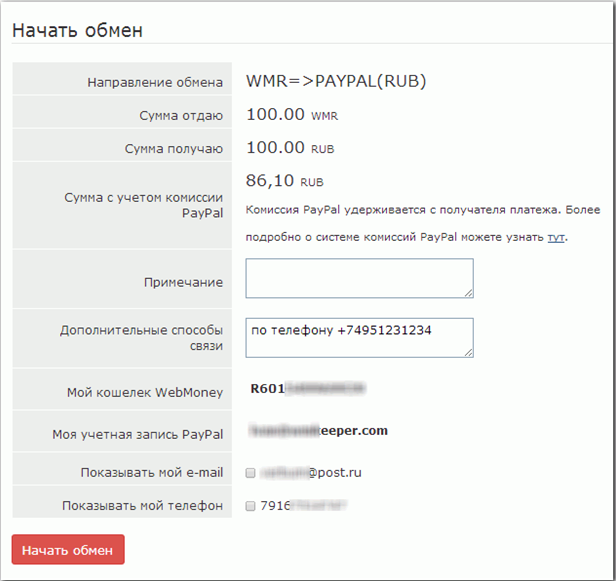This screenshot has height=581, width=616.
Task: Click the PayPal account ending in eeper.com
Action: (318, 431)
